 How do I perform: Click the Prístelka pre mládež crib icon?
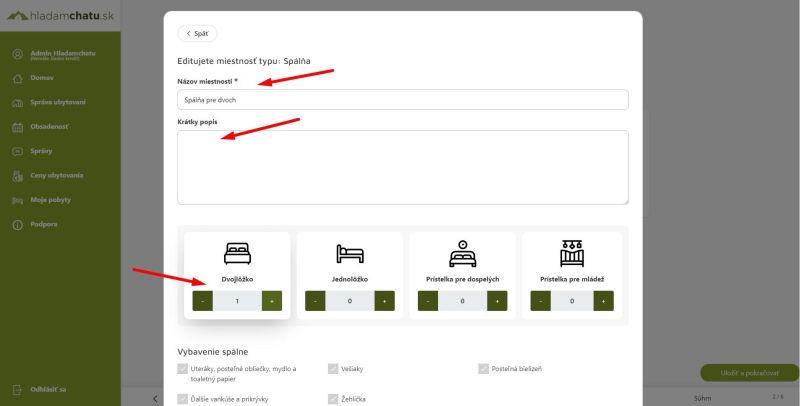click(572, 253)
